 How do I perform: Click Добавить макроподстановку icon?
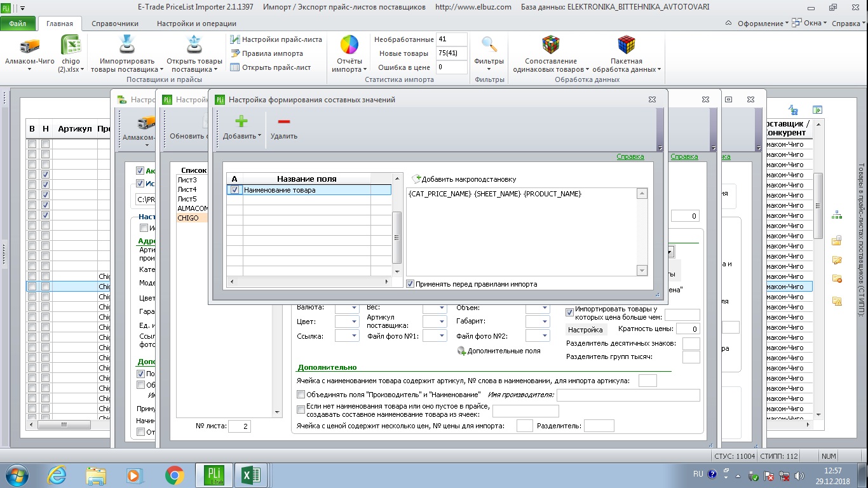point(417,179)
